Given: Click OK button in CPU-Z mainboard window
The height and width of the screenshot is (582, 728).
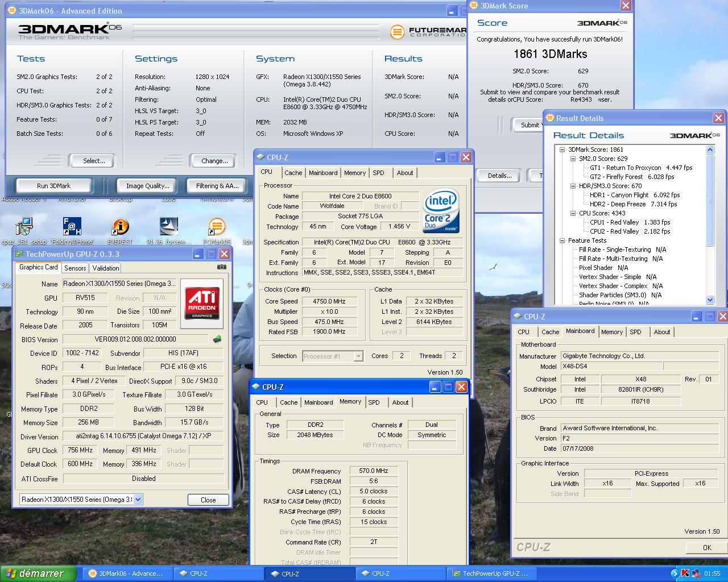Looking at the screenshot, I should pos(707,548).
